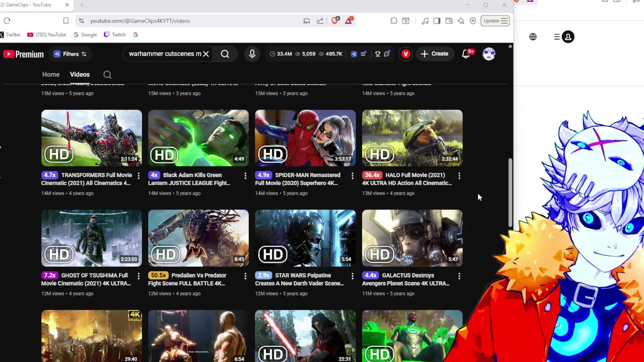
Task: Open STAR WARS Palpatine video title
Action: pyautogui.click(x=299, y=279)
